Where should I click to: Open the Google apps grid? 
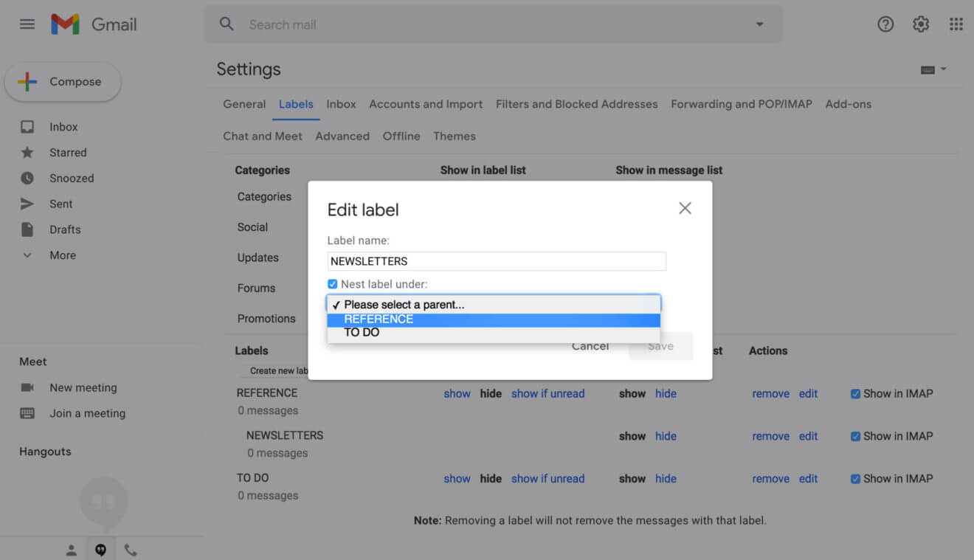point(956,24)
